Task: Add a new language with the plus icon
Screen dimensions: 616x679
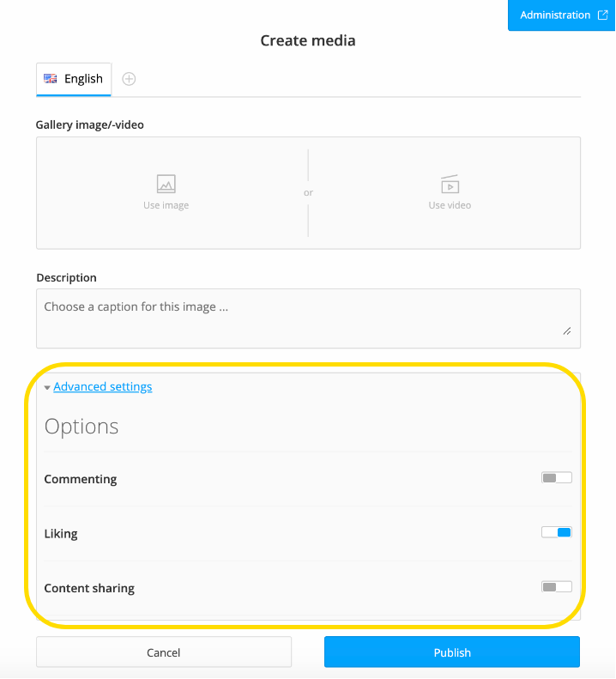Action: 129,79
